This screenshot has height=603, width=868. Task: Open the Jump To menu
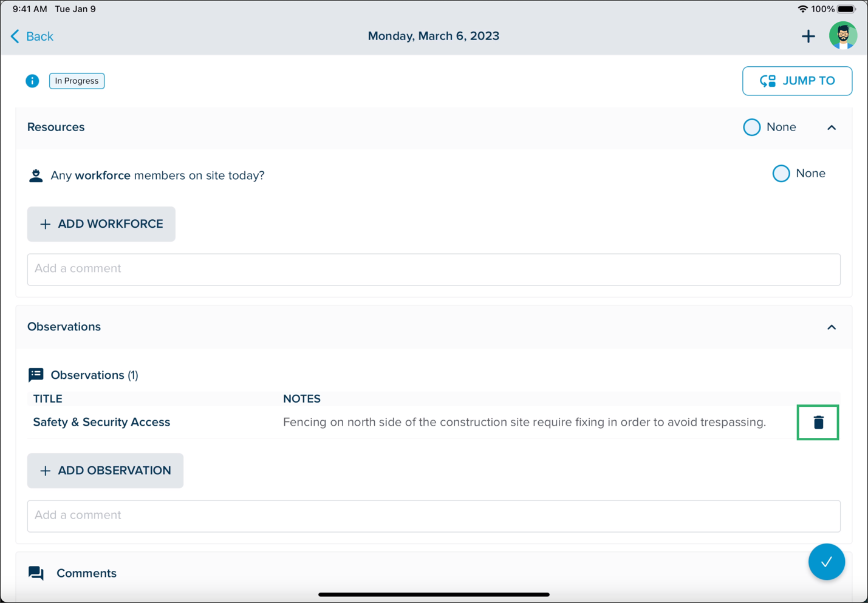tap(797, 81)
